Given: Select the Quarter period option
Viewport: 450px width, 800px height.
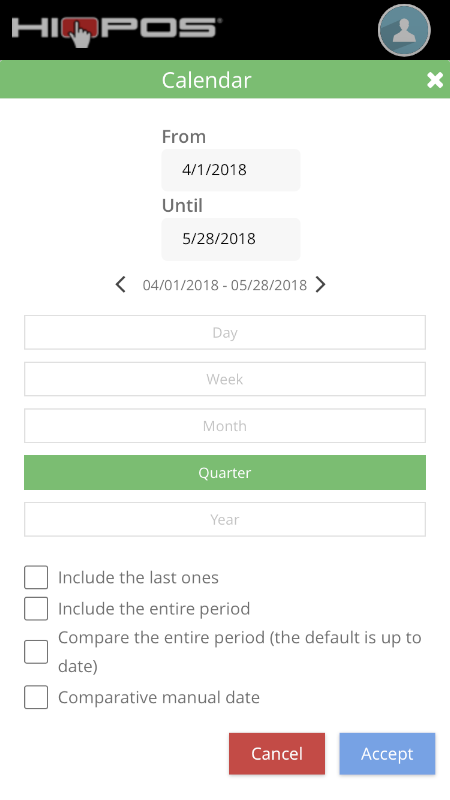Looking at the screenshot, I should point(225,472).
